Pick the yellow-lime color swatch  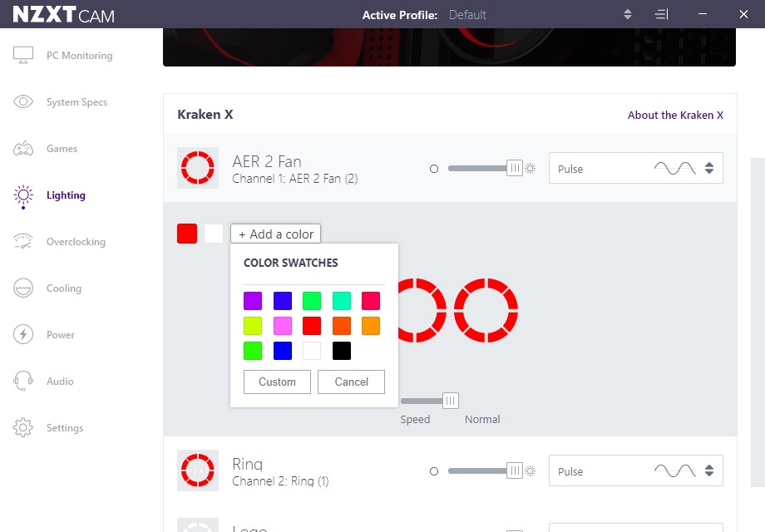pyautogui.click(x=253, y=326)
